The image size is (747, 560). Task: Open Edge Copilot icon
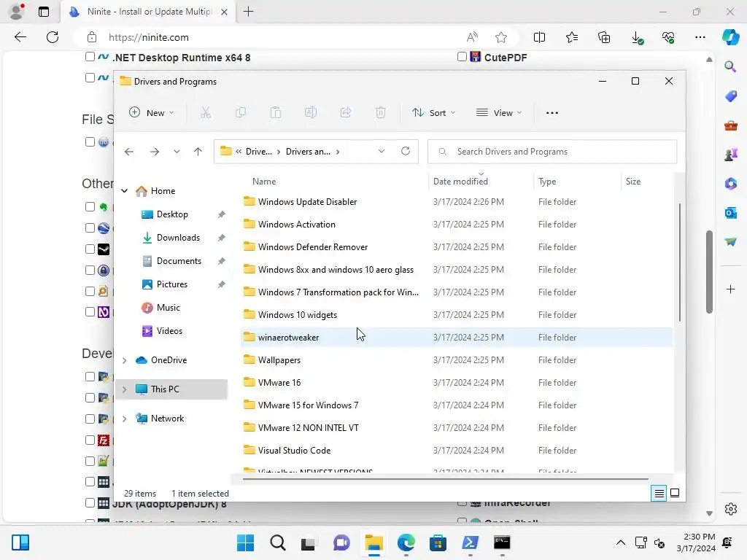tap(730, 37)
